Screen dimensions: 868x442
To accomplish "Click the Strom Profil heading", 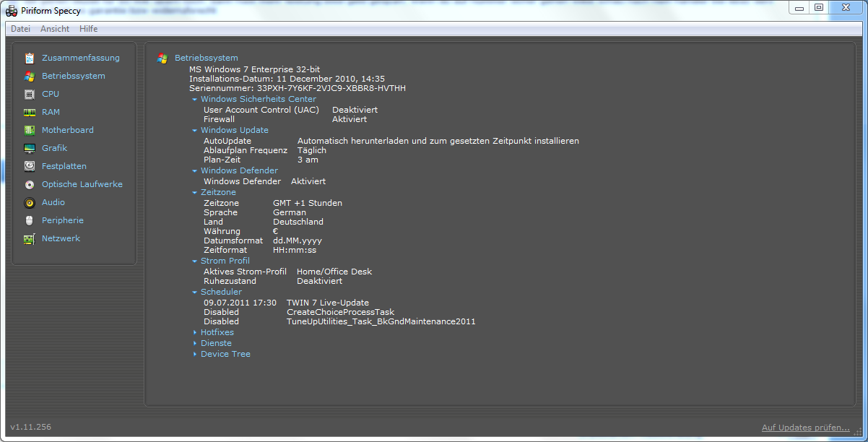I will coord(225,261).
